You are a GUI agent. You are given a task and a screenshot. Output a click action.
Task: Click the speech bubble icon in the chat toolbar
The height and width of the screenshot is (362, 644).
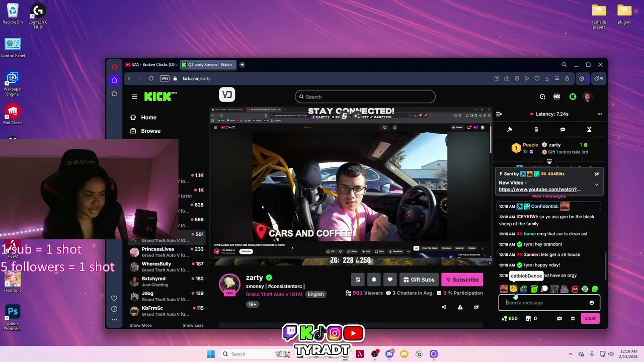click(562, 130)
